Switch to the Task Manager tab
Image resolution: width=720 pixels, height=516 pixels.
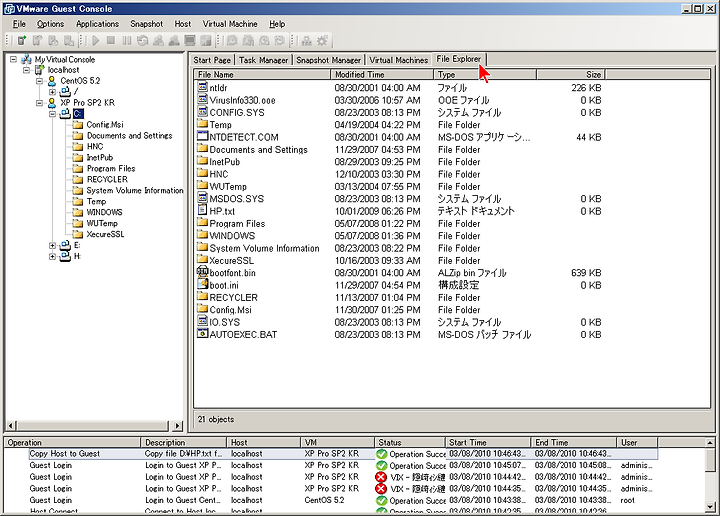(264, 60)
